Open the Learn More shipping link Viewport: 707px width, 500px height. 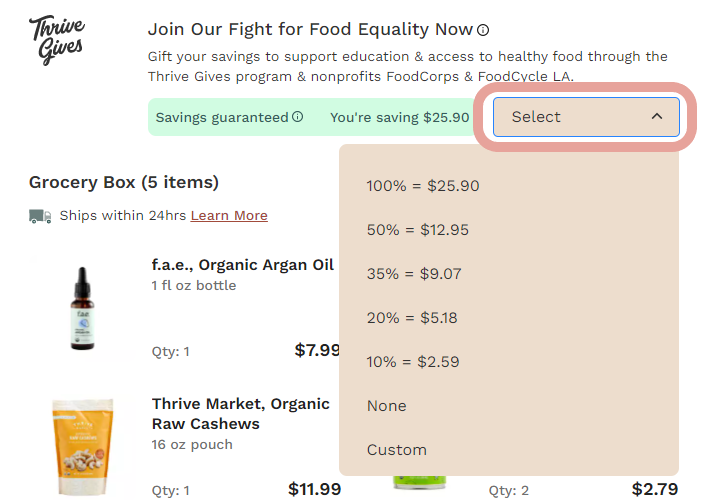tap(229, 216)
